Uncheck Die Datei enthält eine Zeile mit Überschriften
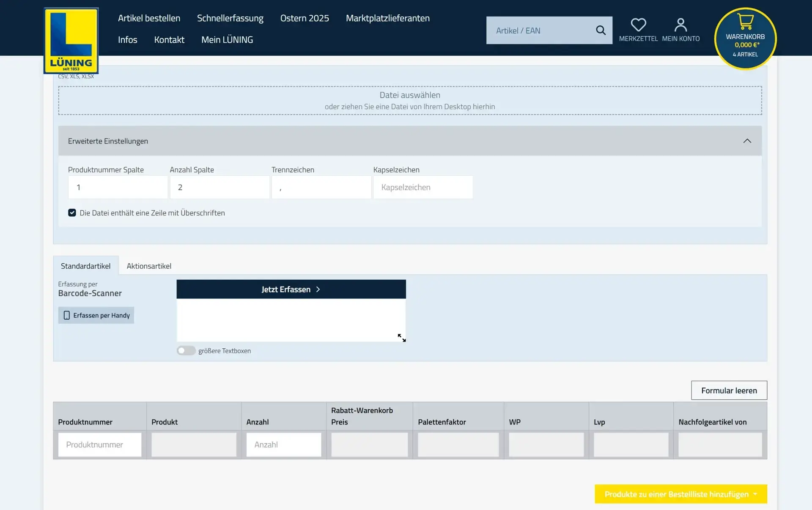 pos(72,212)
